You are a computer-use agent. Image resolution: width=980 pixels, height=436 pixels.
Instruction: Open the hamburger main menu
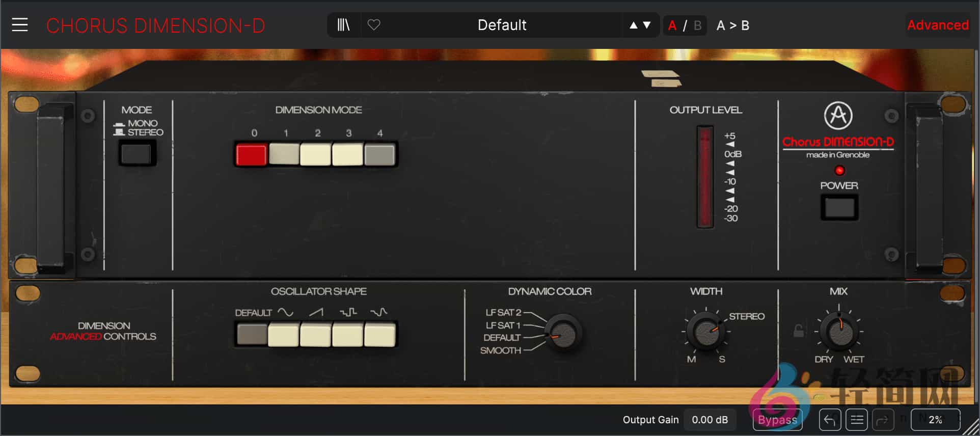(x=20, y=25)
